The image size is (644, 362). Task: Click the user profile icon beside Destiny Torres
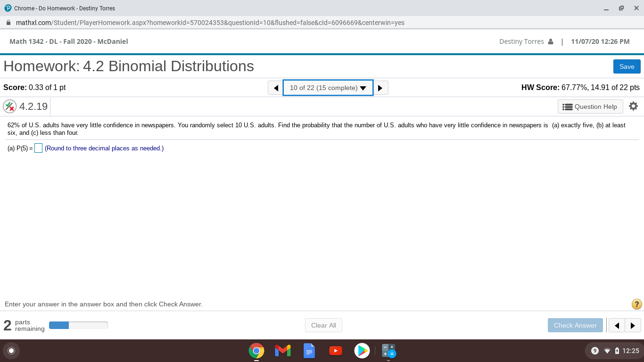pos(551,41)
